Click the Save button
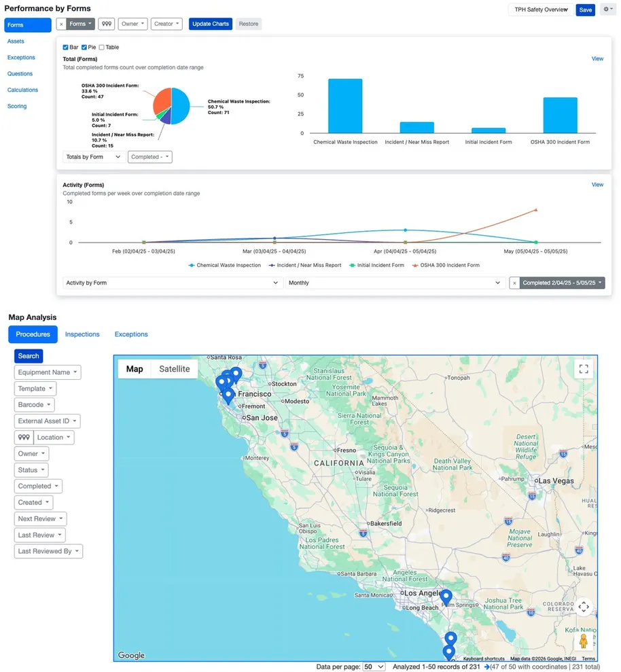621x672 pixels. pos(586,10)
